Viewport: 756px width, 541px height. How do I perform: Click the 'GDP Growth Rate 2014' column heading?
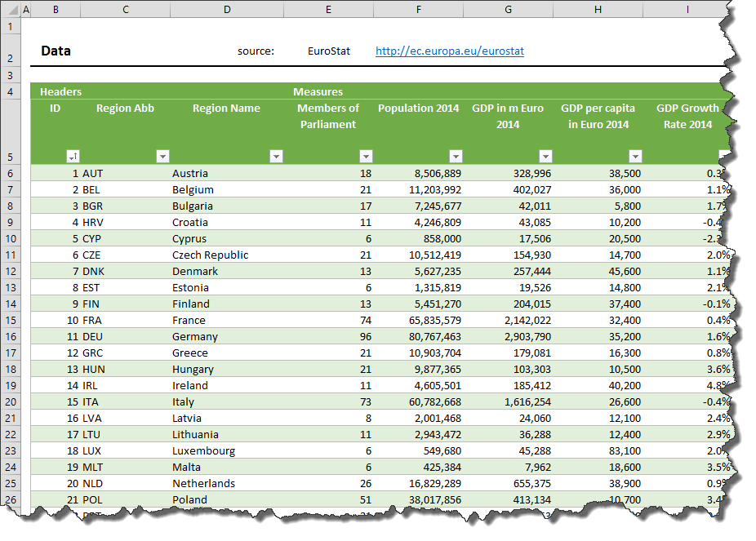687,116
